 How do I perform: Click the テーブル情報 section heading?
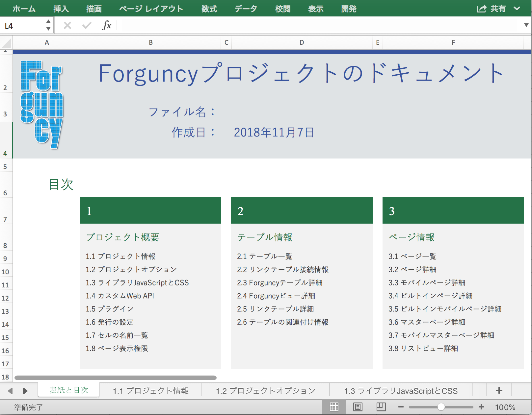[x=265, y=237]
